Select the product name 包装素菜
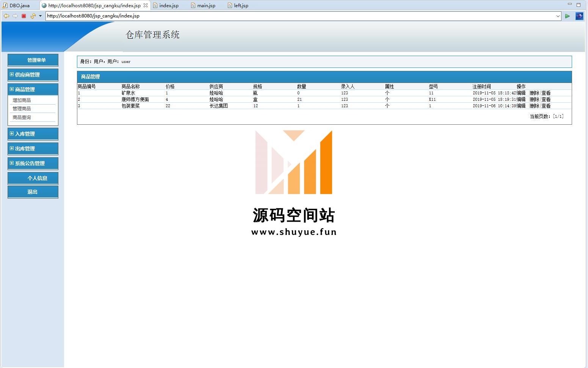The image size is (588, 368). 131,106
